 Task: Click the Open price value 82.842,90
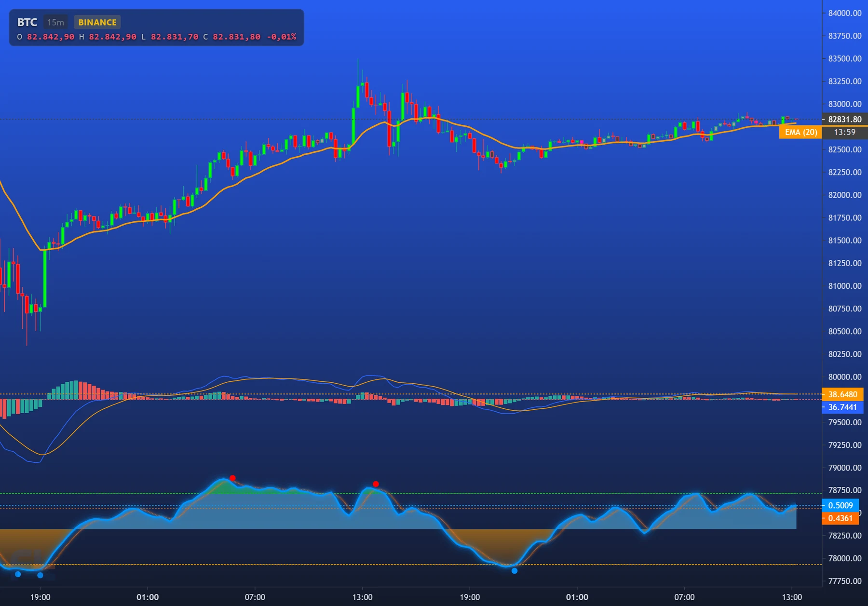(x=51, y=37)
